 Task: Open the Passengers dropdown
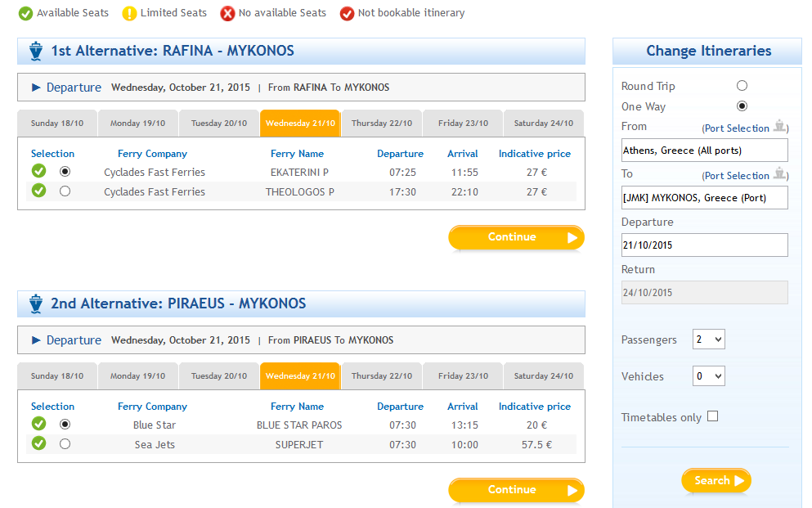(708, 339)
